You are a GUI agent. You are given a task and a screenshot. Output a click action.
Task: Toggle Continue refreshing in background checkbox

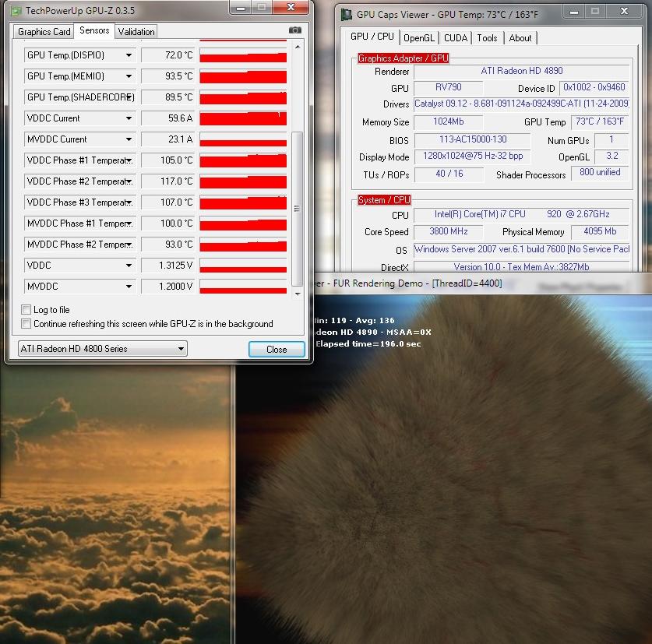coord(26,323)
